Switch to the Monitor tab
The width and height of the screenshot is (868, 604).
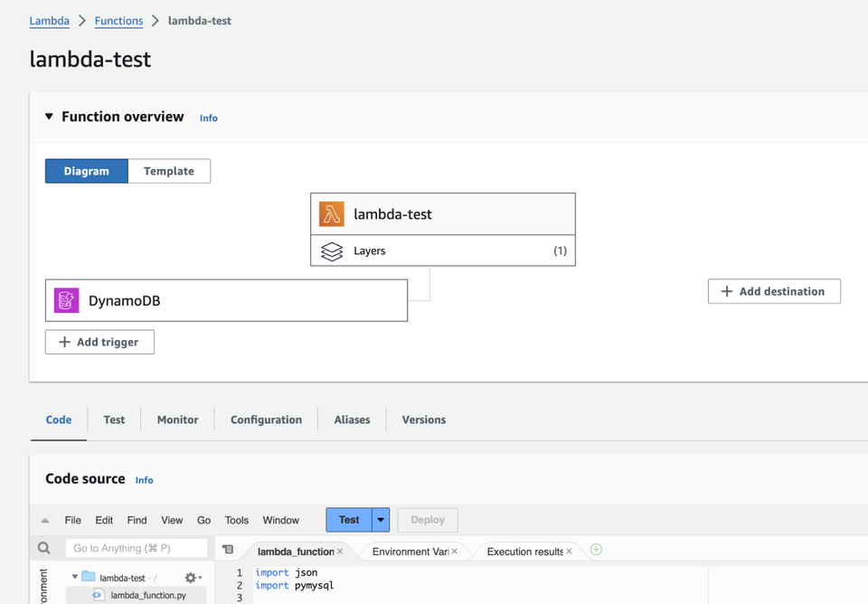[177, 419]
